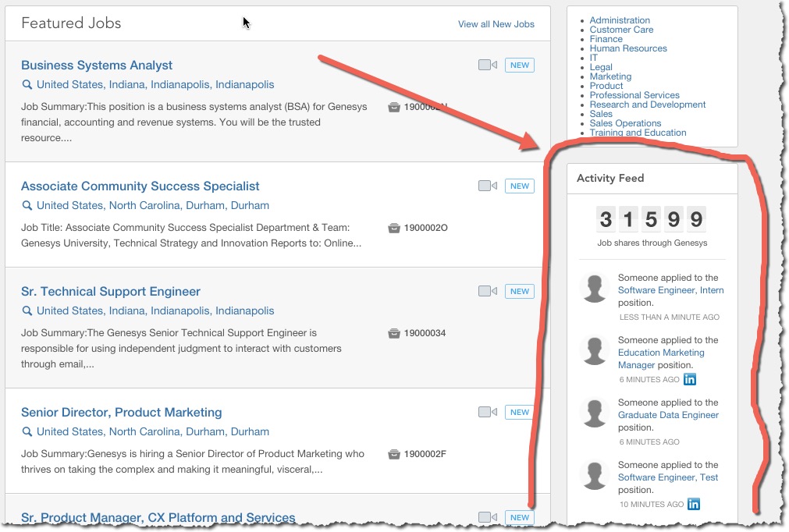
Task: Click video icon for Associate Community Success Specialist
Action: click(487, 186)
